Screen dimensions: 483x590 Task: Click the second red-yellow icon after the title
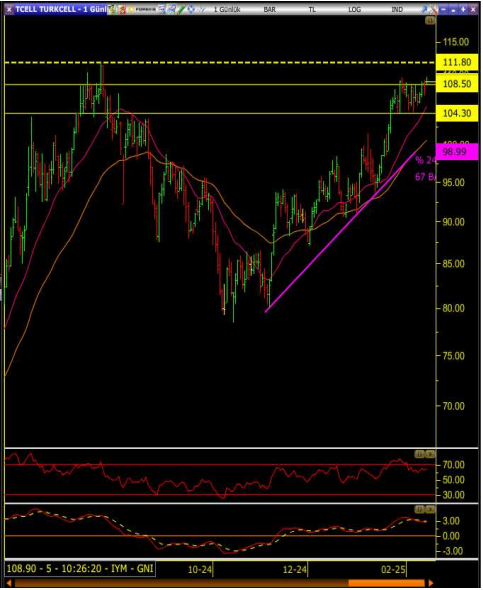coord(122,9)
